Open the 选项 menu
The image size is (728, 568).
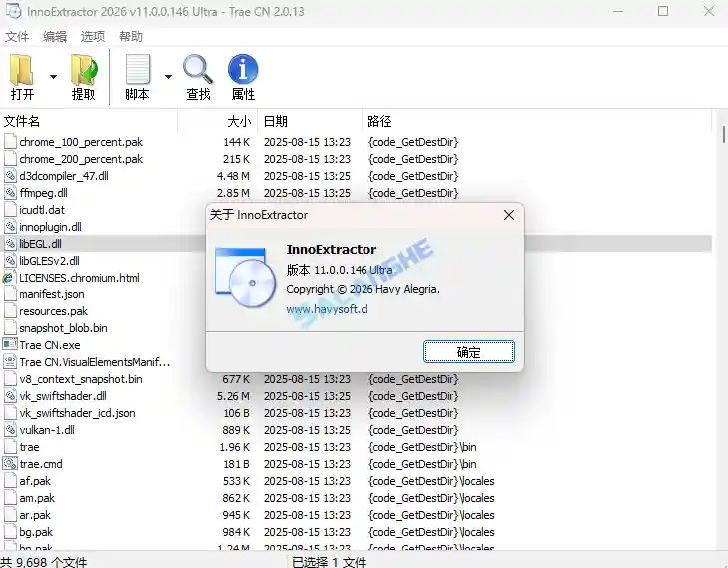[x=93, y=37]
